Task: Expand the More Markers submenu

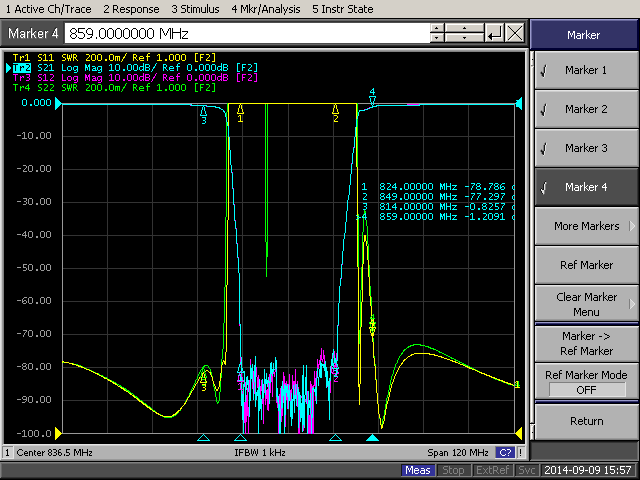Action: [585, 226]
